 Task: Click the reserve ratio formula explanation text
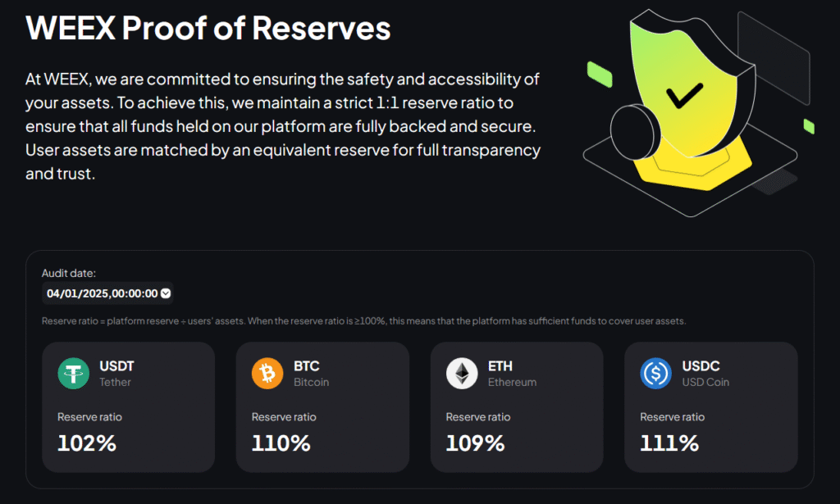(x=363, y=320)
